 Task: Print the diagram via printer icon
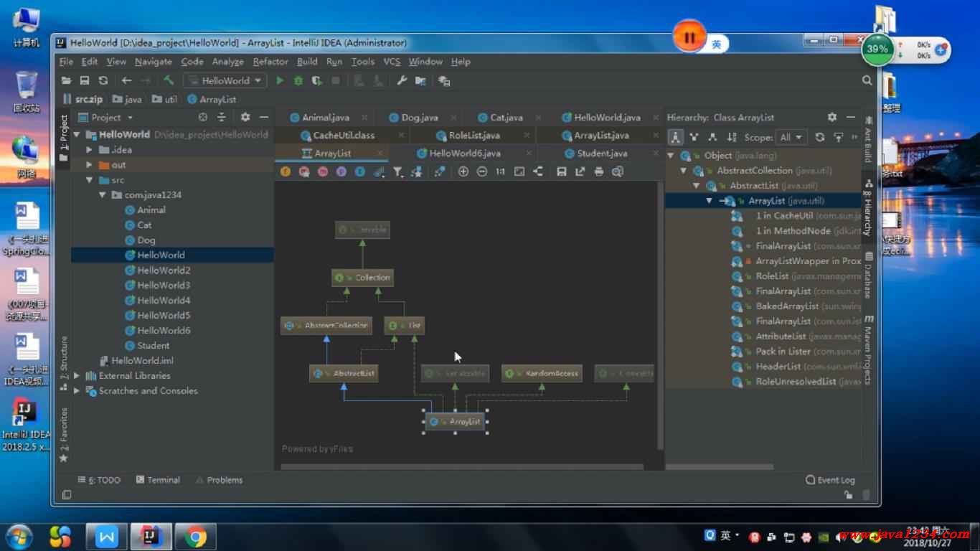pos(598,171)
